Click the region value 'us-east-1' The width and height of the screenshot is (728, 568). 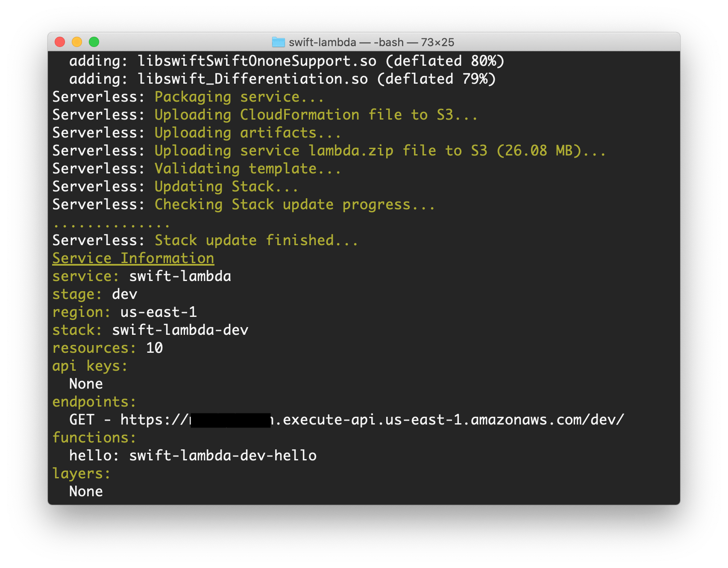159,312
